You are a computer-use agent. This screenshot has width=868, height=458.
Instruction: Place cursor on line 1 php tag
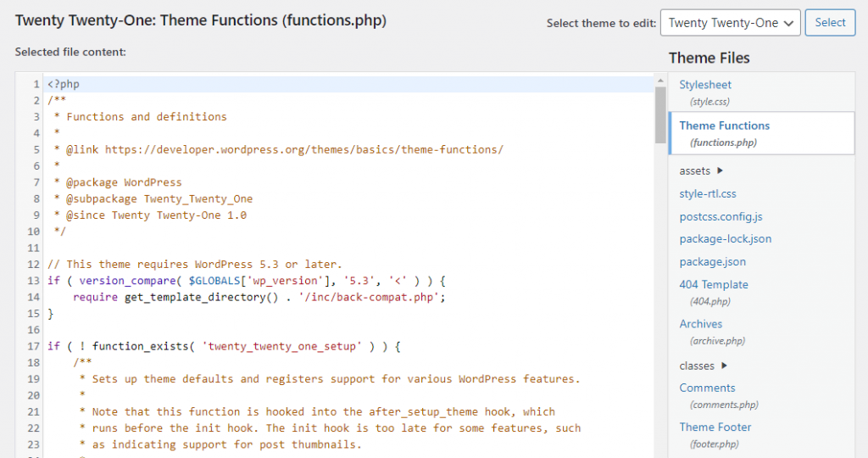coord(64,85)
